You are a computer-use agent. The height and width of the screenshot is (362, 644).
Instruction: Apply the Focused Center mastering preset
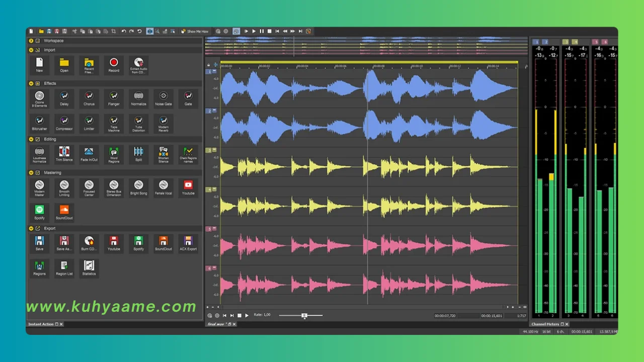(x=89, y=188)
